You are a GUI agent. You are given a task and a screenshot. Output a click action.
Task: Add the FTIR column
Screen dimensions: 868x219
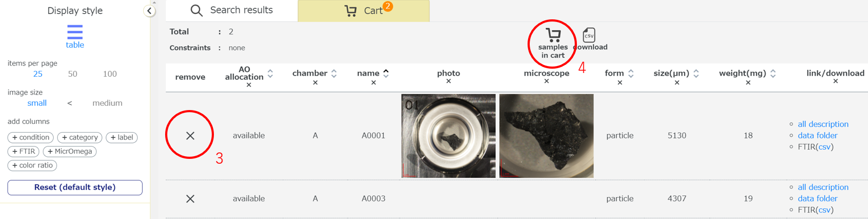point(24,151)
